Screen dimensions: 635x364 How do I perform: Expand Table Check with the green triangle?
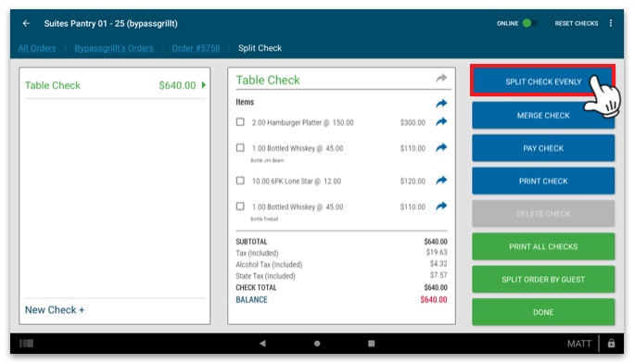204,85
